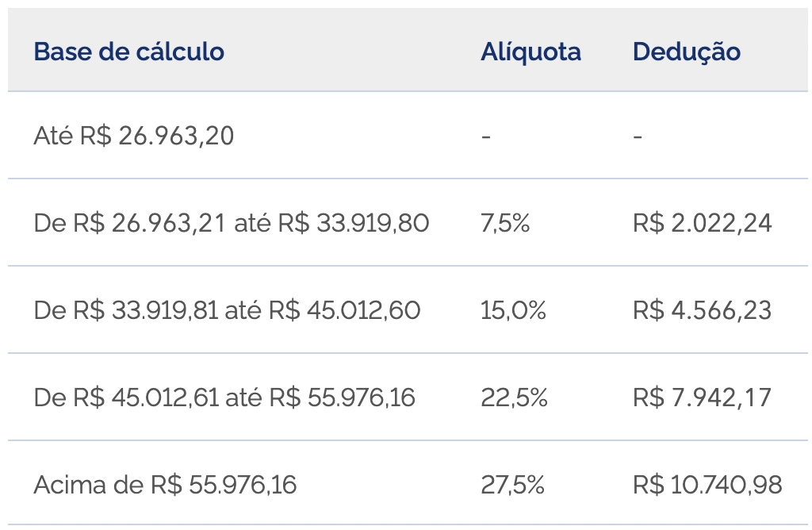Select the R$ 2.022,24 deduction value
The image size is (812, 530).
702,224
